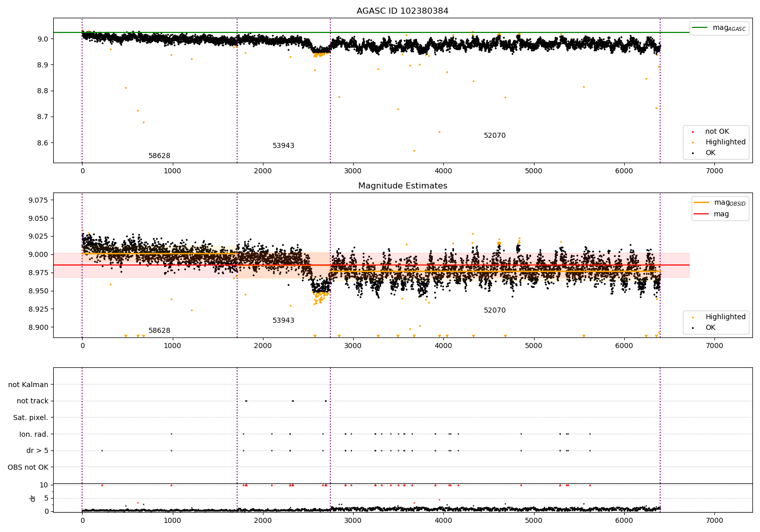
Task: Select obsid label 52070 in the Magnitude Estimates plot
Action: tap(495, 310)
